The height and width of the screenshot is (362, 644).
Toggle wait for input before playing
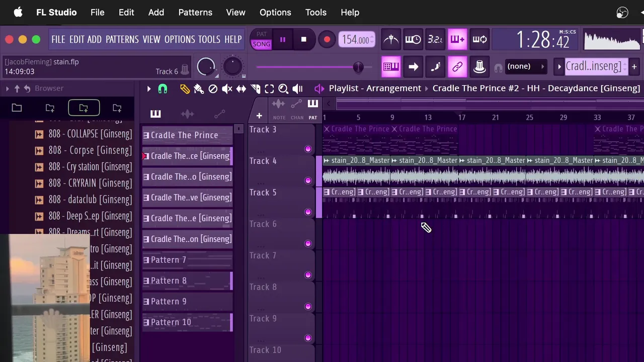point(413,39)
